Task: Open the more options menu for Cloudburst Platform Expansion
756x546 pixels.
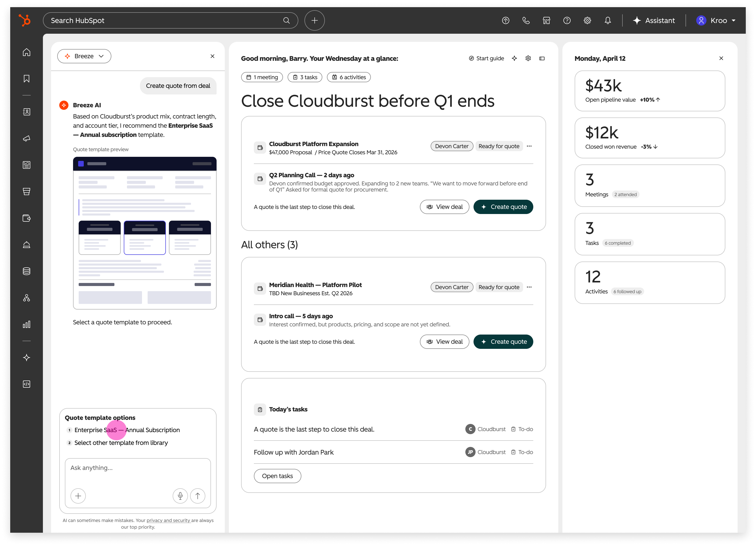Action: (529, 146)
